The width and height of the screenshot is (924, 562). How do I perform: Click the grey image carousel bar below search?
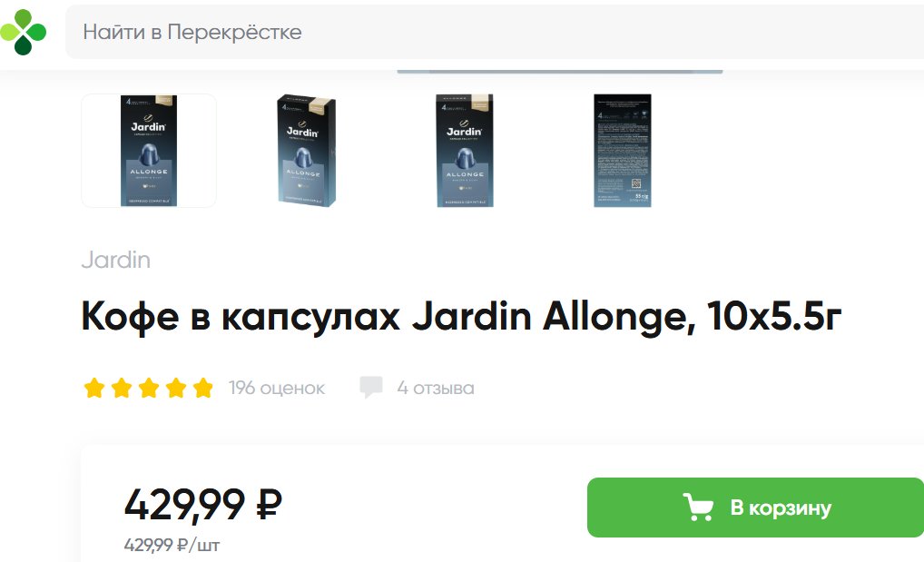[560, 72]
